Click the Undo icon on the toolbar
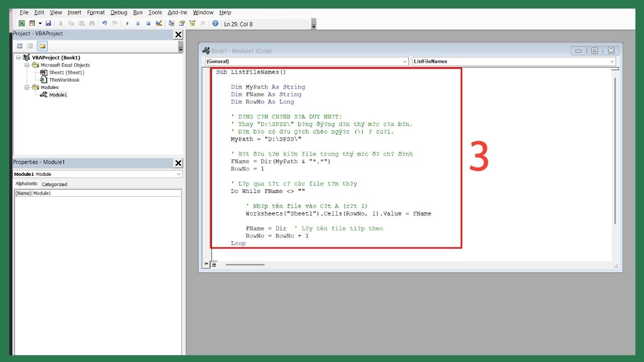 coord(105,23)
